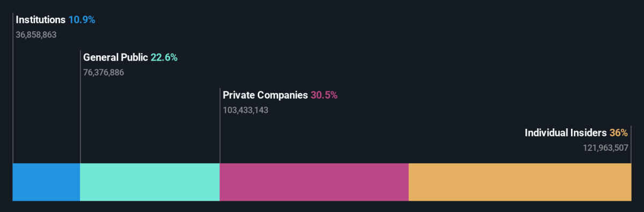This screenshot has height=212, width=644.
Task: Click the 30.5% Private Companies percentage
Action: (324, 95)
